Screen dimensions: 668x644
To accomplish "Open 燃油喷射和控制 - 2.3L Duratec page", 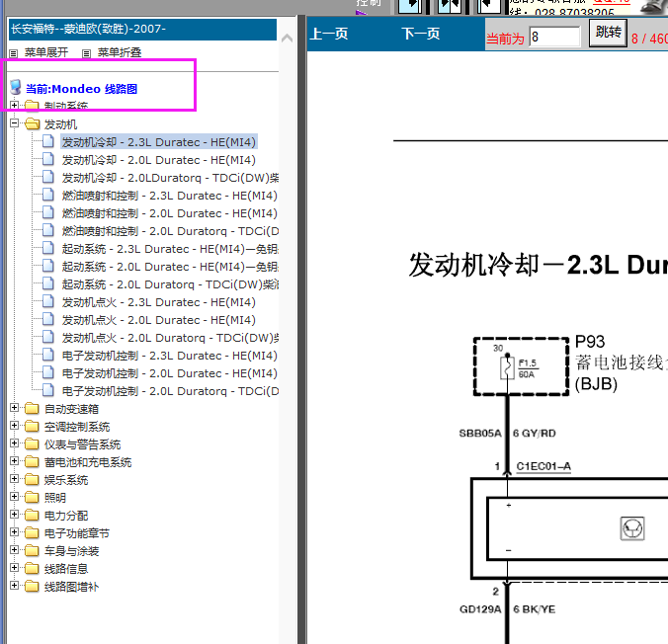I will (x=170, y=196).
